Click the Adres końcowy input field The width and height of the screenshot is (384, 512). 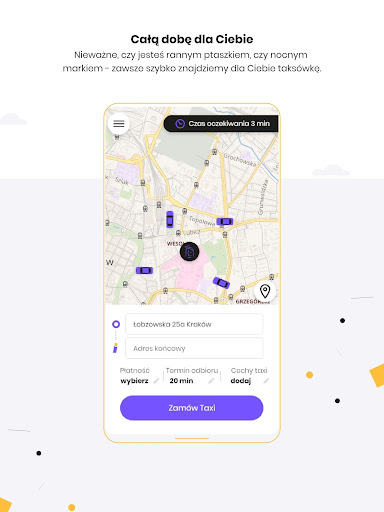pyautogui.click(x=194, y=348)
